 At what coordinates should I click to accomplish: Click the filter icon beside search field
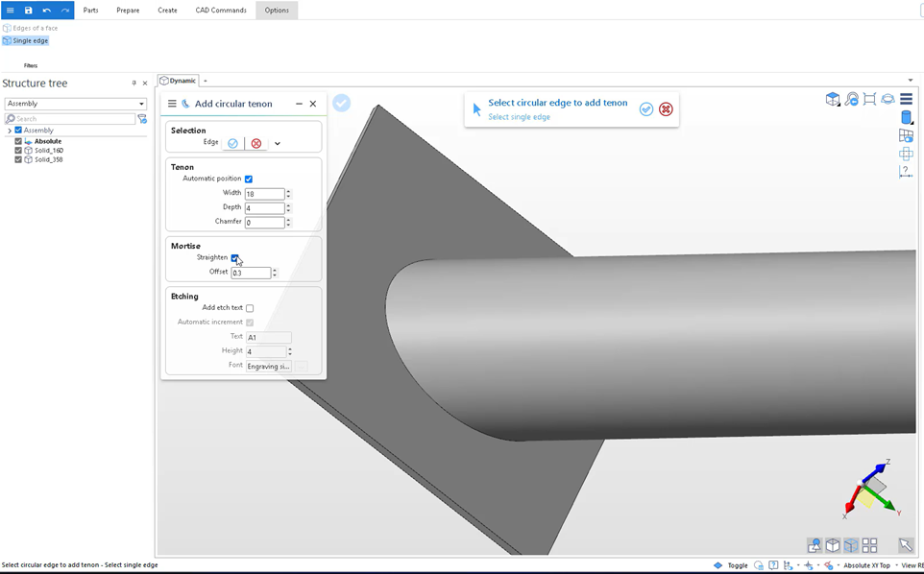(x=142, y=118)
